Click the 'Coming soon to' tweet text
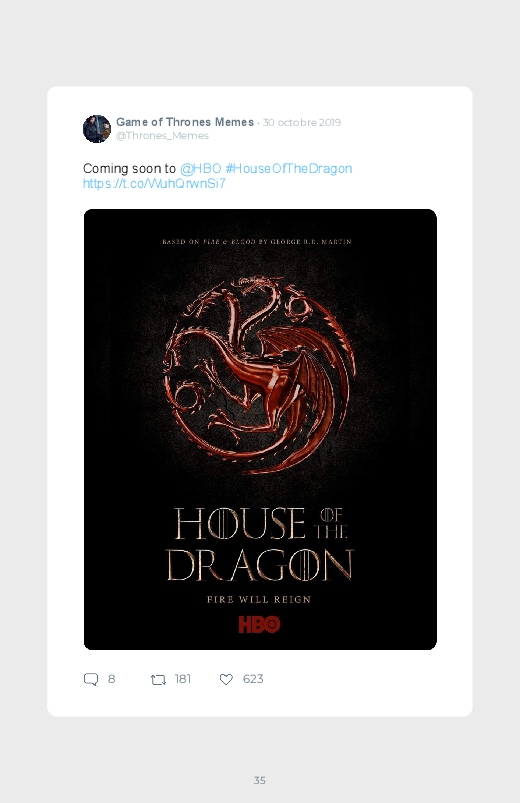Screen dimensions: 520x803 [130, 168]
